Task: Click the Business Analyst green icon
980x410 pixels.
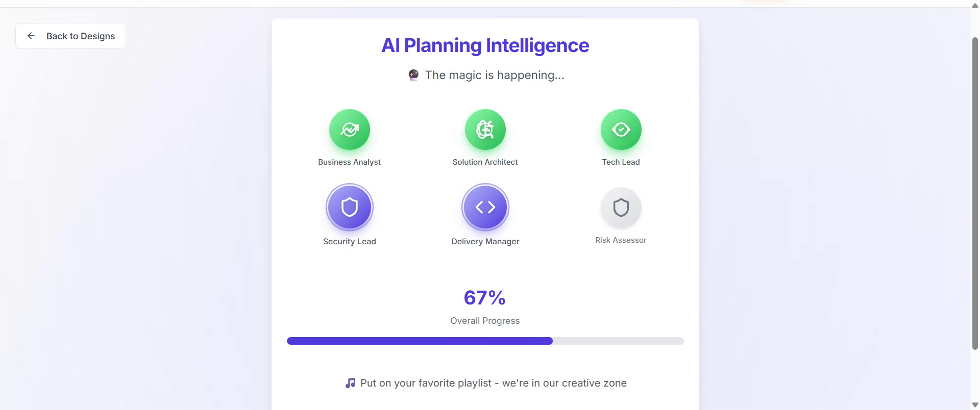Action: [350, 130]
